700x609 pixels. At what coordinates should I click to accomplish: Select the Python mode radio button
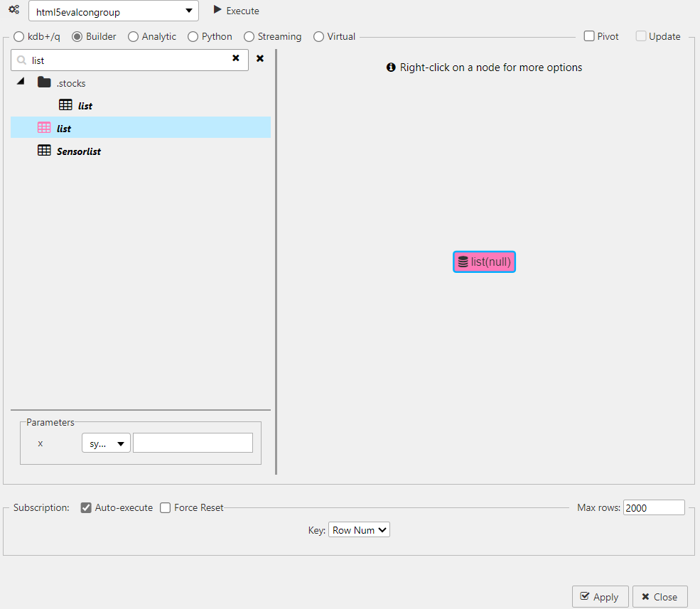click(x=192, y=36)
